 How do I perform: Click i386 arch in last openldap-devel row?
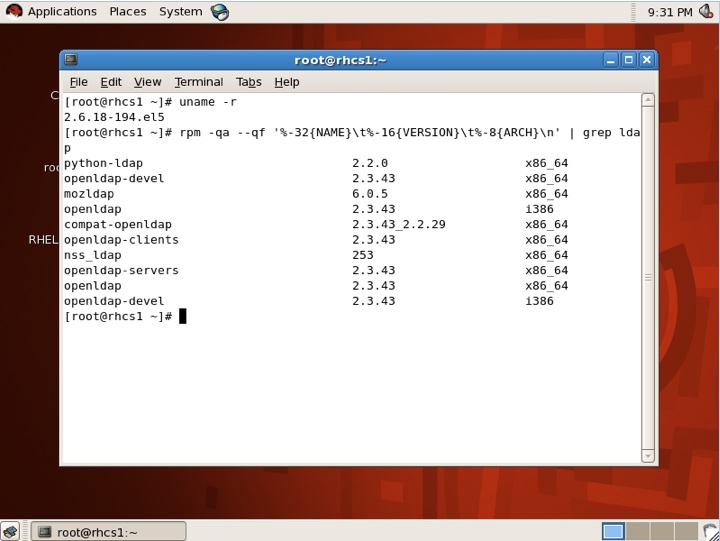point(540,301)
